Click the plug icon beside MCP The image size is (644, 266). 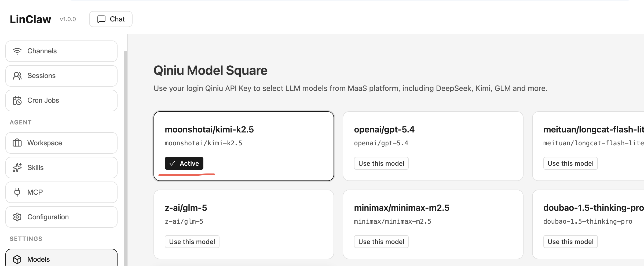pyautogui.click(x=17, y=192)
